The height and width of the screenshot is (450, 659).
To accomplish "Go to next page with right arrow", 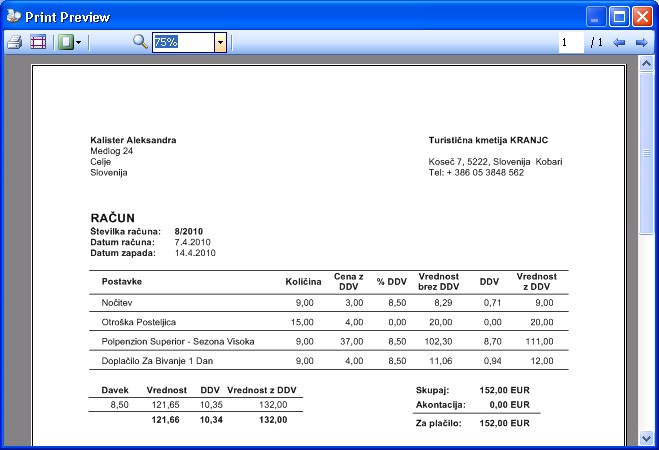I will tap(641, 42).
